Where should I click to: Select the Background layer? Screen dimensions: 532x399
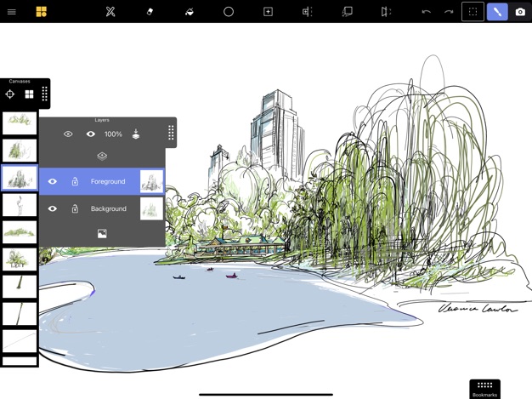109,208
